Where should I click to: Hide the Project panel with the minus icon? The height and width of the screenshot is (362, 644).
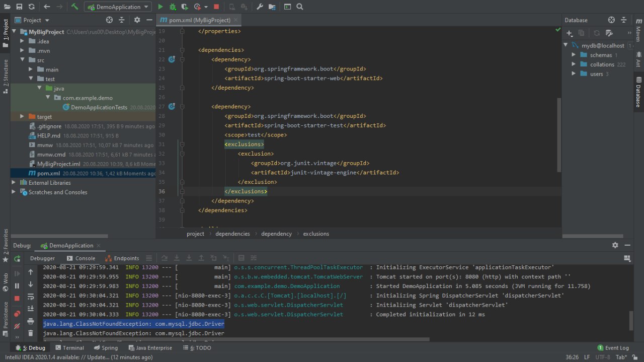(149, 20)
